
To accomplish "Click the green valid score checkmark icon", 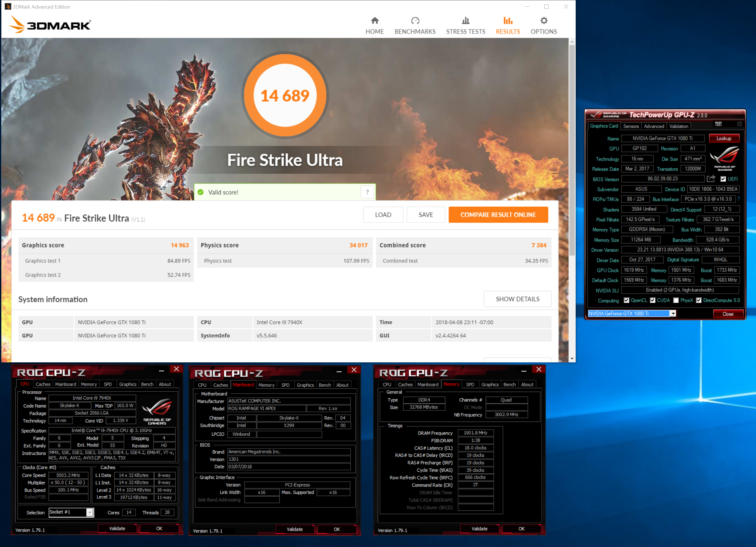I will 201,192.
